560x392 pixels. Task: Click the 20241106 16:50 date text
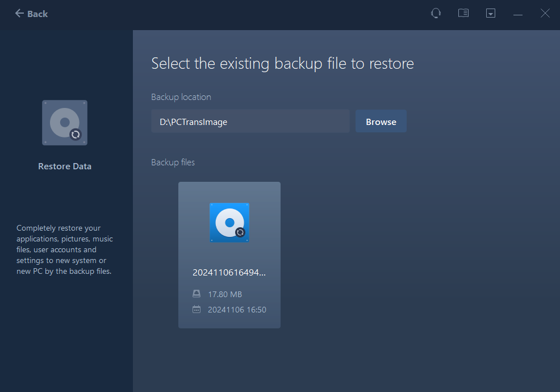[237, 310]
